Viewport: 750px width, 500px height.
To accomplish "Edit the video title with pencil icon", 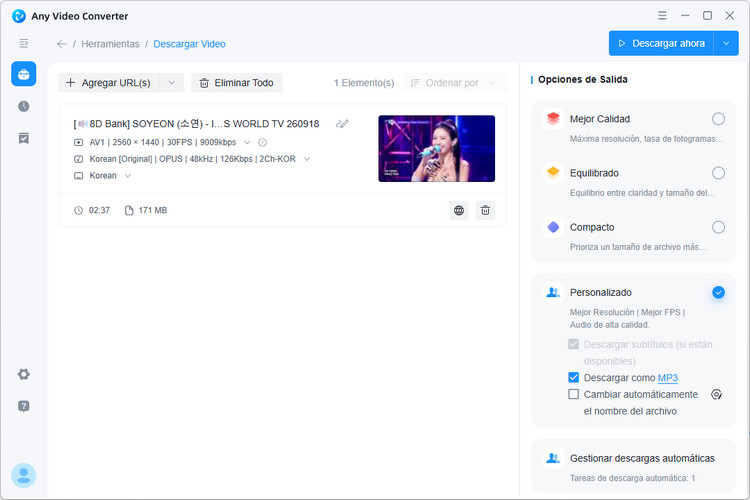I will point(342,124).
